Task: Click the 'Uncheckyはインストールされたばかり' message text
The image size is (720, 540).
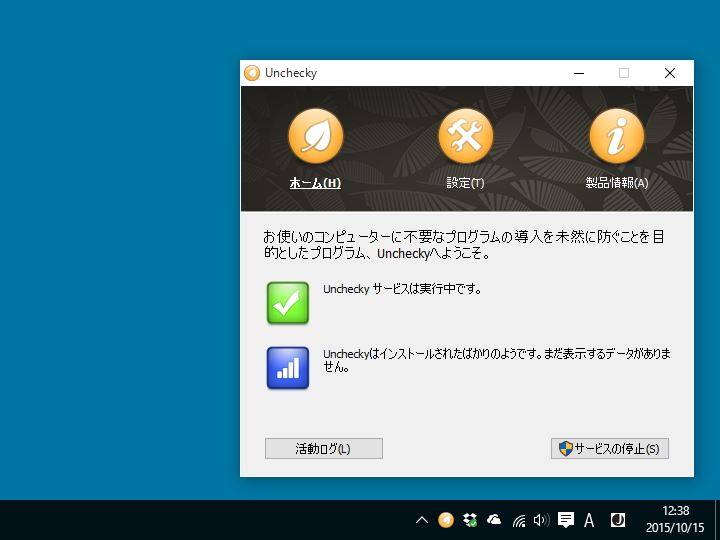Action: pyautogui.click(x=497, y=360)
